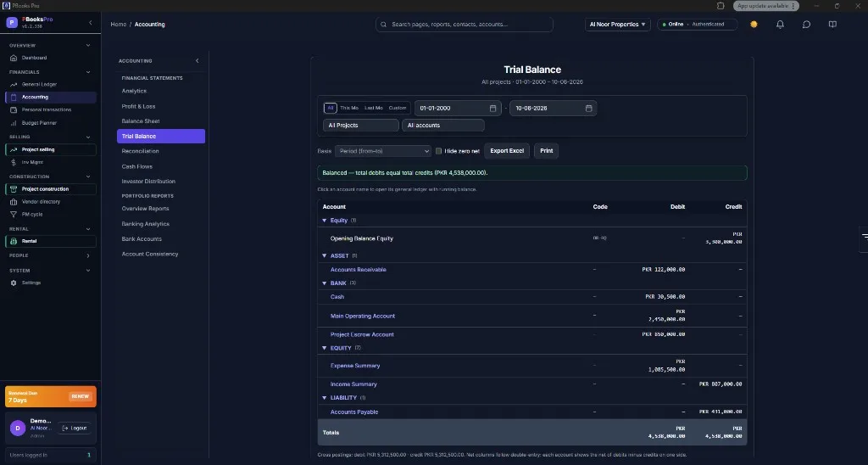Open the All Projects filter
Viewport: 868px width, 465px height.
click(x=360, y=126)
